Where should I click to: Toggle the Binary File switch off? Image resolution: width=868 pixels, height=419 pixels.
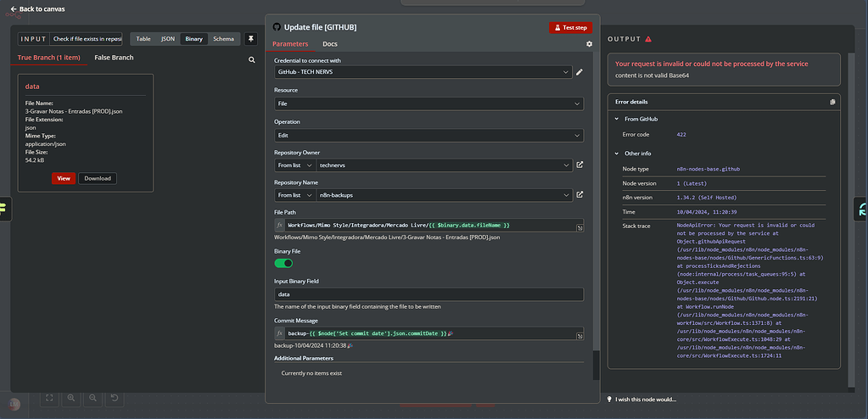click(x=283, y=263)
